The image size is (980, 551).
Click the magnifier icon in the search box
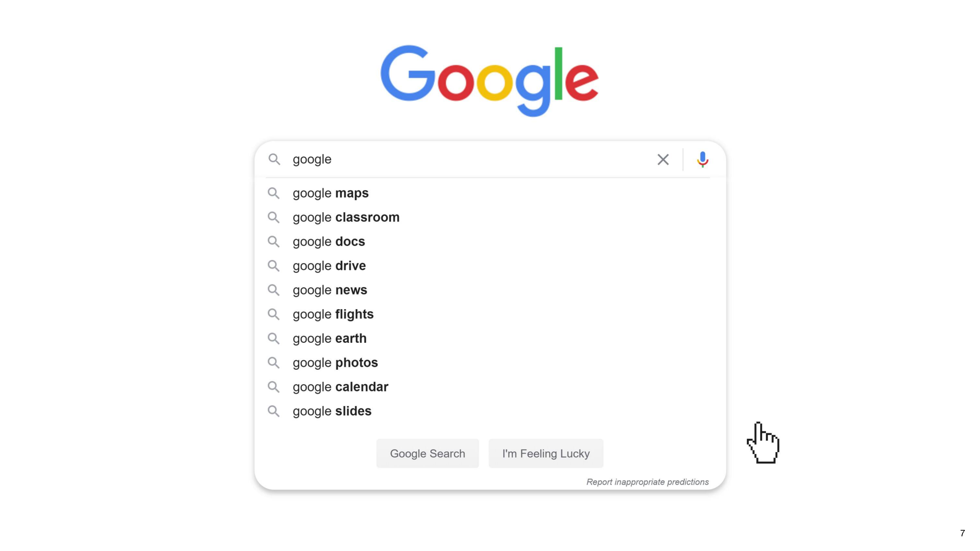pyautogui.click(x=274, y=159)
